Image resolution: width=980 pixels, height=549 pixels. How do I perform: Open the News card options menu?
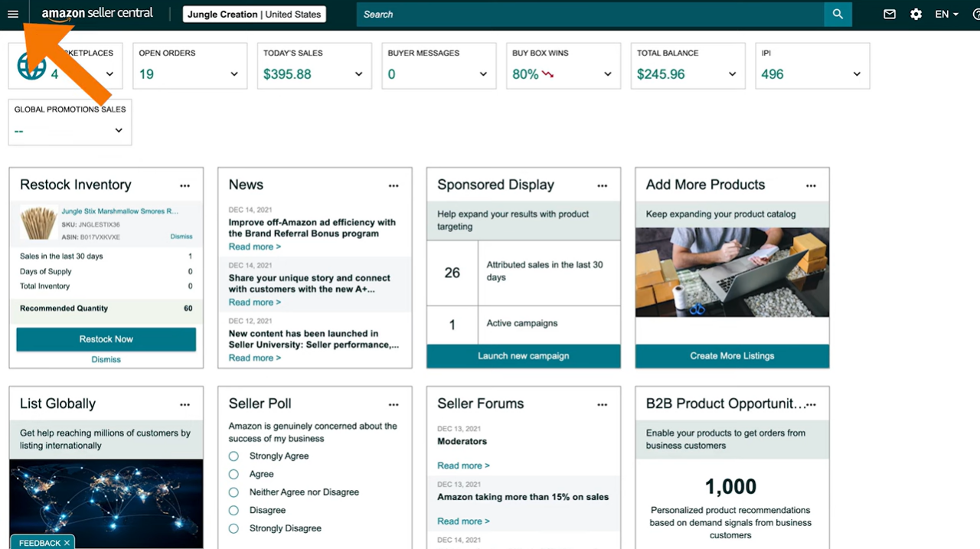(394, 185)
